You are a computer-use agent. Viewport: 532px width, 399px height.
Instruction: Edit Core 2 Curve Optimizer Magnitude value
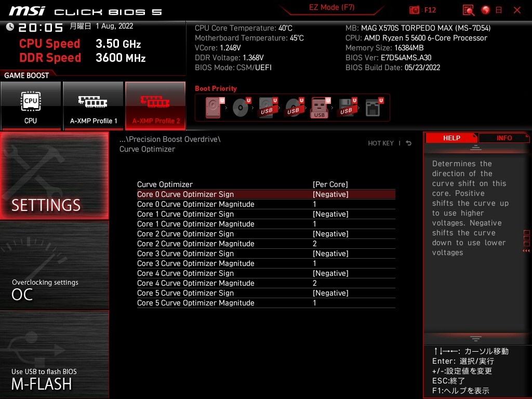click(x=314, y=244)
